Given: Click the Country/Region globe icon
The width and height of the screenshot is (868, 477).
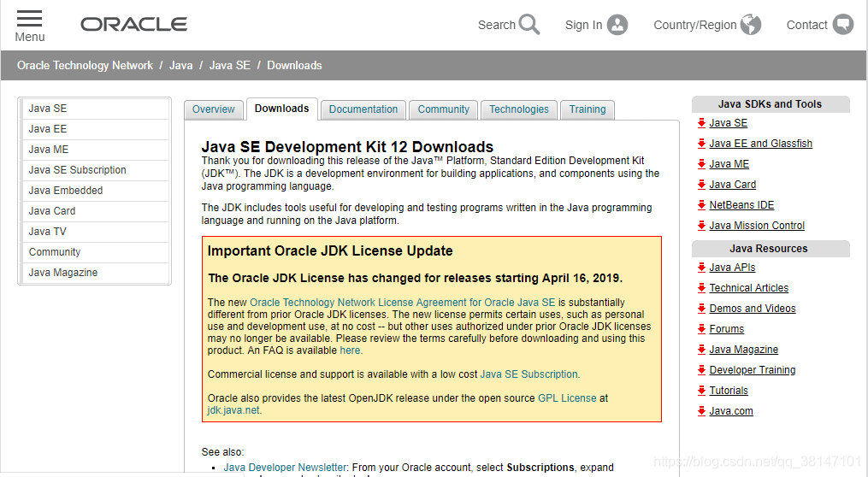Looking at the screenshot, I should [x=751, y=24].
